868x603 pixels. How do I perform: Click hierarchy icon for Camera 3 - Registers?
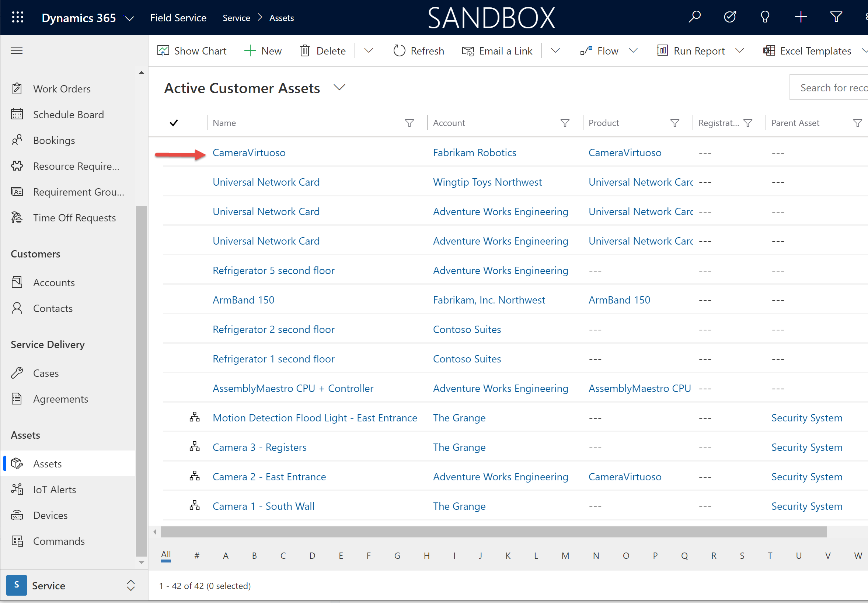(195, 446)
